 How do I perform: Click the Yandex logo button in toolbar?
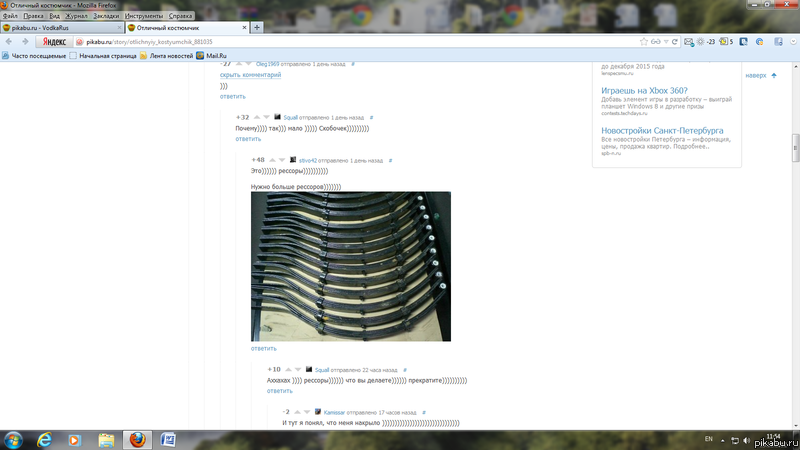tap(54, 42)
